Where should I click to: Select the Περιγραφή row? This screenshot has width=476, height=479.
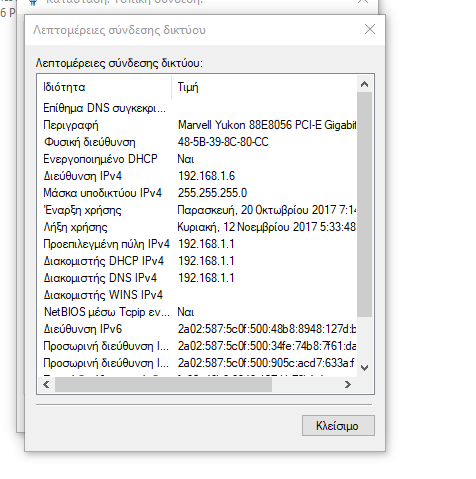(197, 125)
